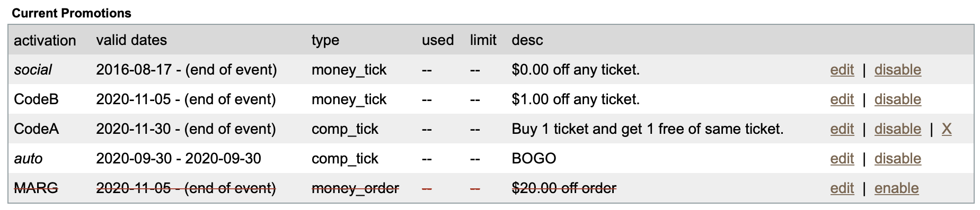Delete CodeA promotion with X link

[x=946, y=129]
